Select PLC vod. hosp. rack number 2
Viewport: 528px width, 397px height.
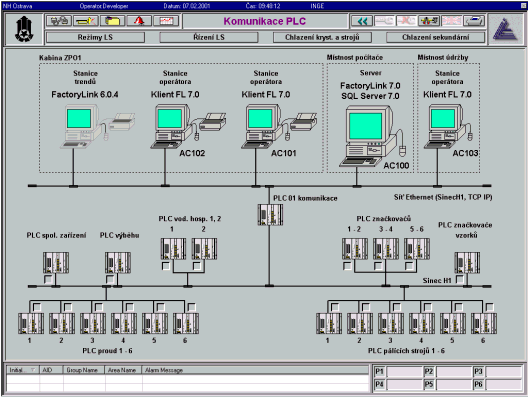coord(204,249)
